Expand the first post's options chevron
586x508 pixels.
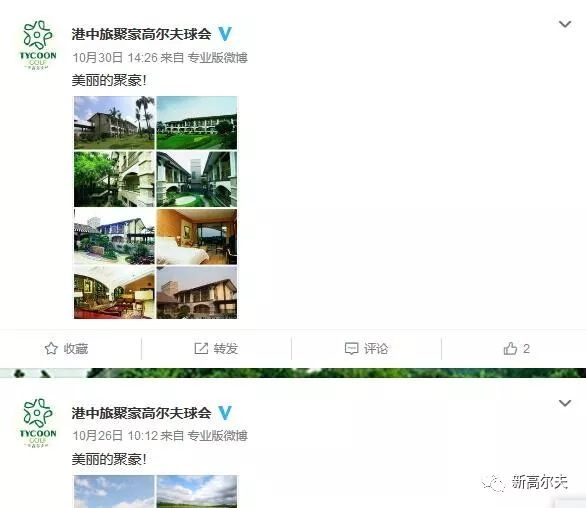pos(565,24)
